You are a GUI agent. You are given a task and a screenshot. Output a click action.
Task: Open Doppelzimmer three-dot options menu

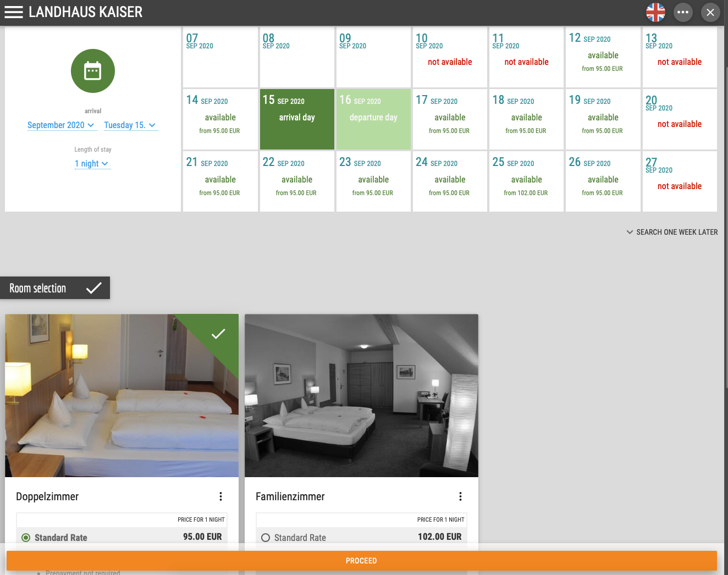(220, 496)
